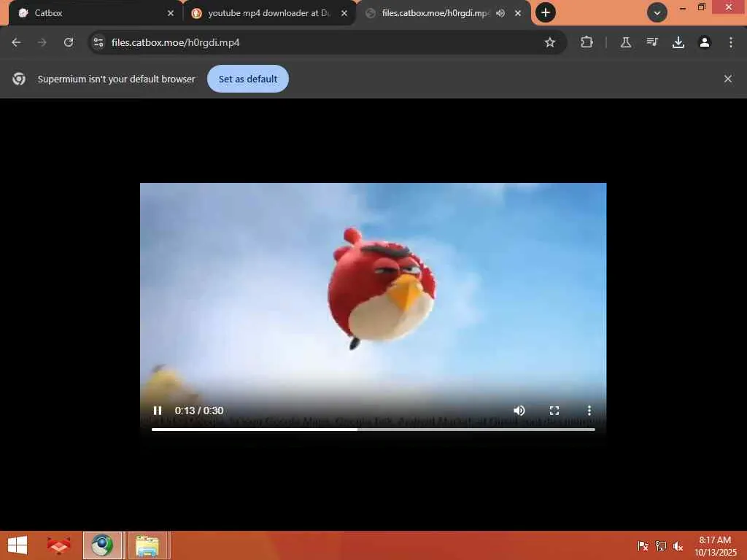747x560 pixels.
Task: Open the browser three-dot menu
Action: (x=731, y=42)
